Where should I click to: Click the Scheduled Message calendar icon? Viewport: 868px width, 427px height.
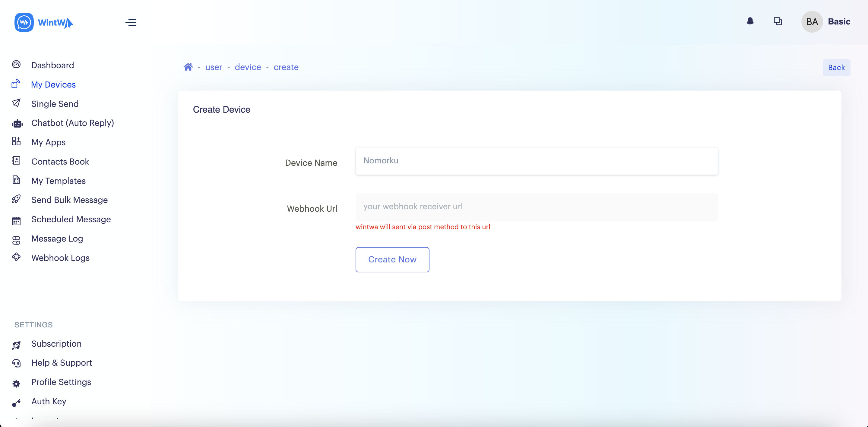16,220
